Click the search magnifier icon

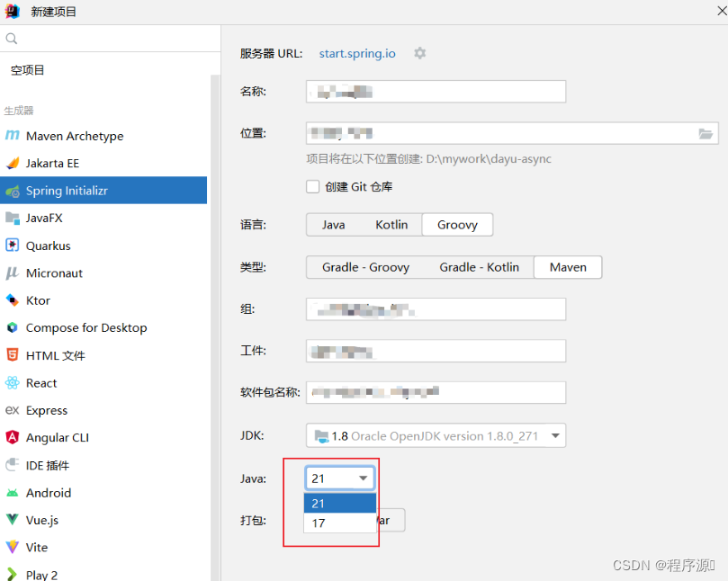[x=12, y=39]
